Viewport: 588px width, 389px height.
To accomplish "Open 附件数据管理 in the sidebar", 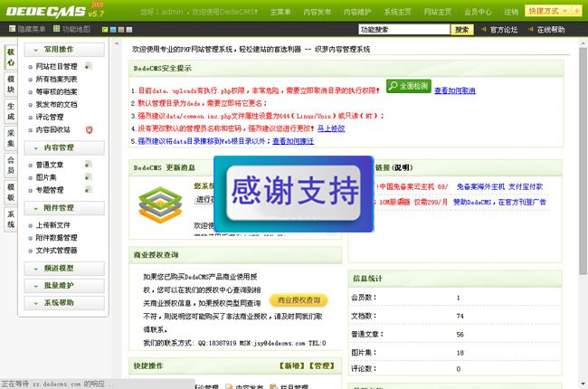I will pos(56,238).
